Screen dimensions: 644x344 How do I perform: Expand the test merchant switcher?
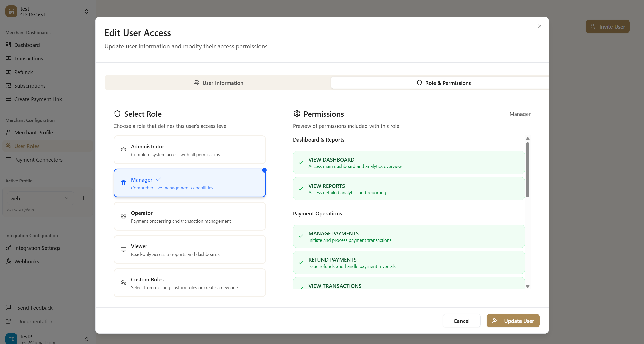pyautogui.click(x=86, y=12)
